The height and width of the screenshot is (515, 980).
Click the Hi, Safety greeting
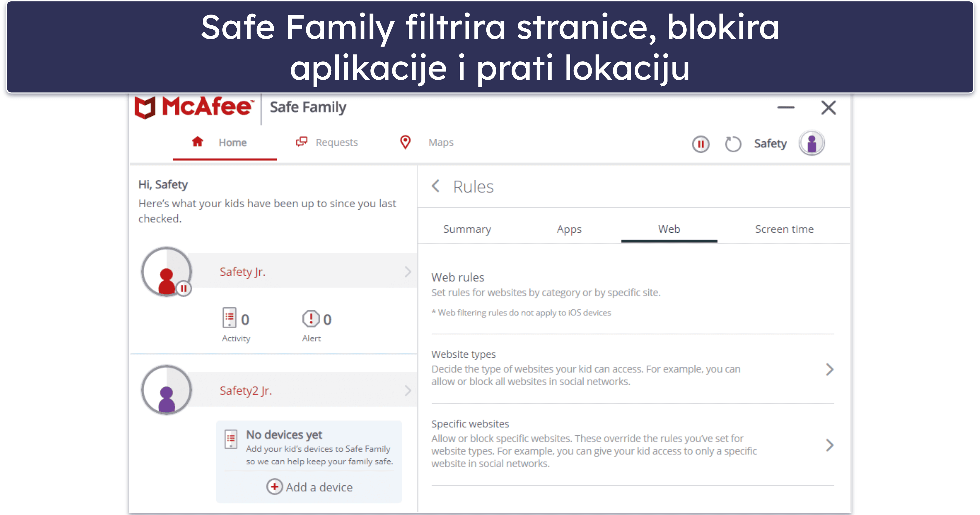pyautogui.click(x=163, y=185)
